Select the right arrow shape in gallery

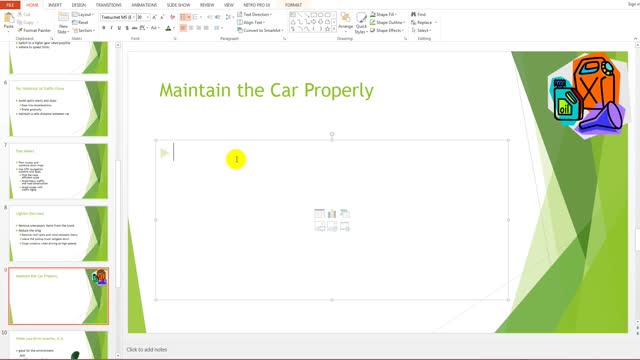coord(313,22)
